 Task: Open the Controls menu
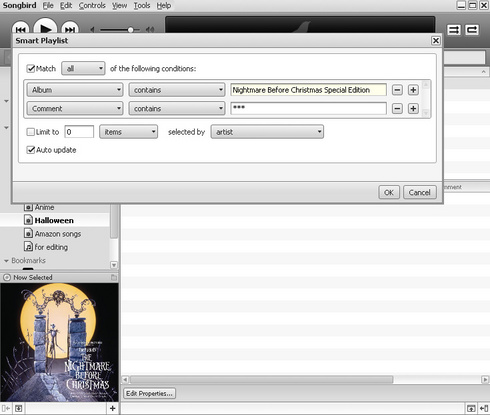click(x=92, y=6)
